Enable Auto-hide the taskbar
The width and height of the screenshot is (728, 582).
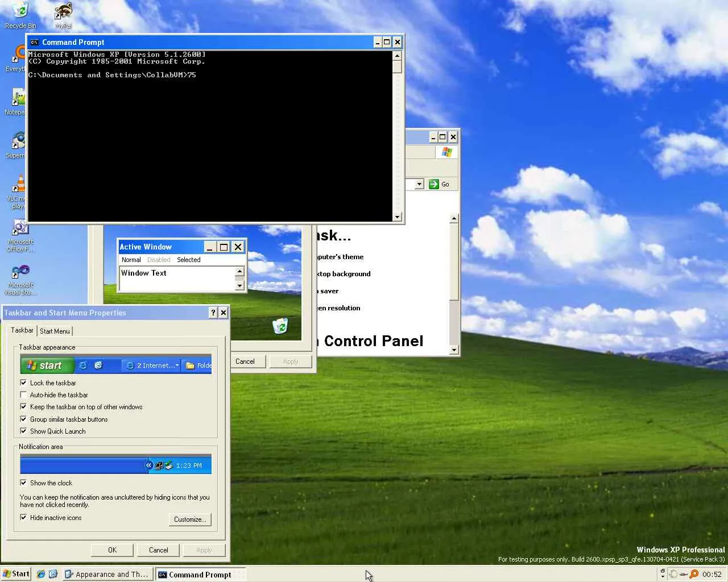click(23, 394)
